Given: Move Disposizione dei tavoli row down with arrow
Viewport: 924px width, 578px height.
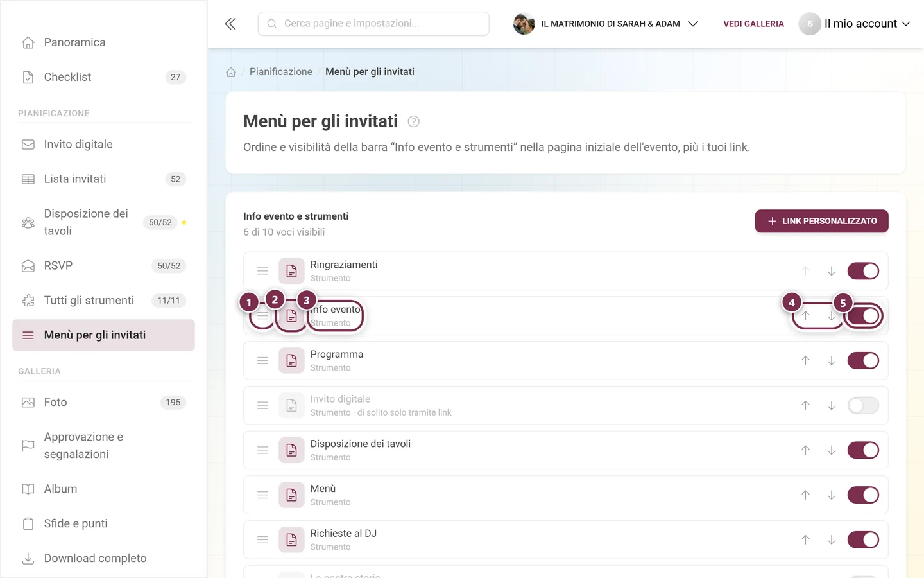Looking at the screenshot, I should (831, 450).
